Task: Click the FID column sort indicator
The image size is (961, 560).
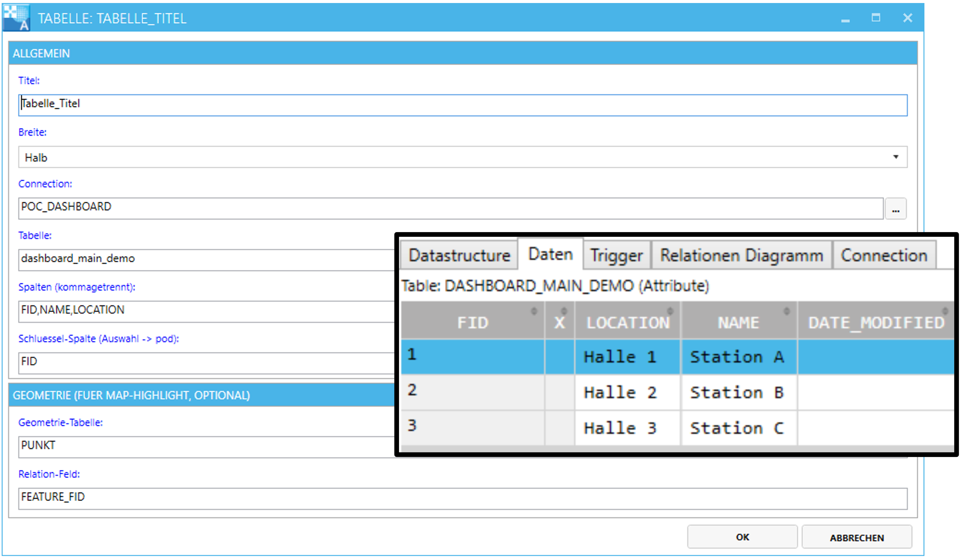Action: [x=534, y=311]
